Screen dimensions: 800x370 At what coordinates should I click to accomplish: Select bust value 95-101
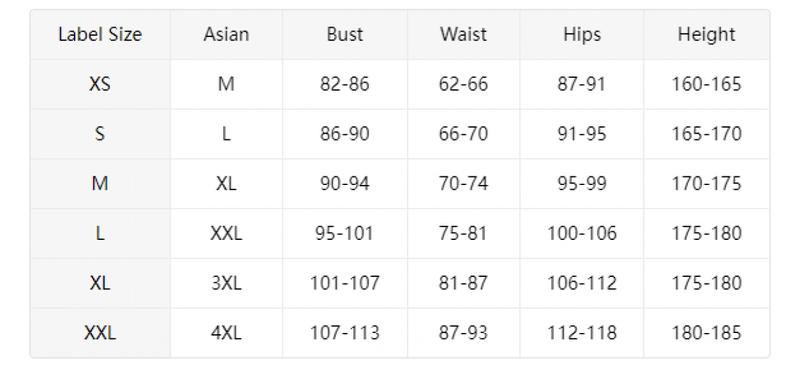[x=345, y=234]
